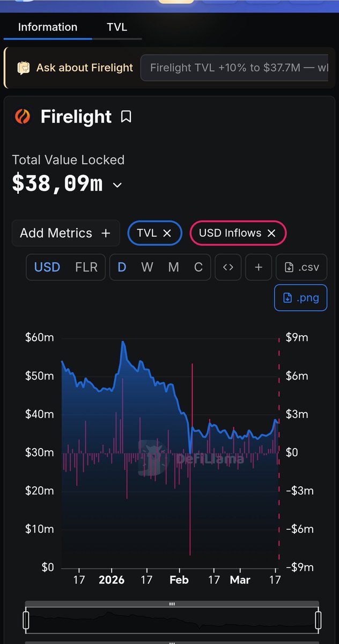Switch to monthly M interval
The image size is (339, 644).
pos(173,267)
